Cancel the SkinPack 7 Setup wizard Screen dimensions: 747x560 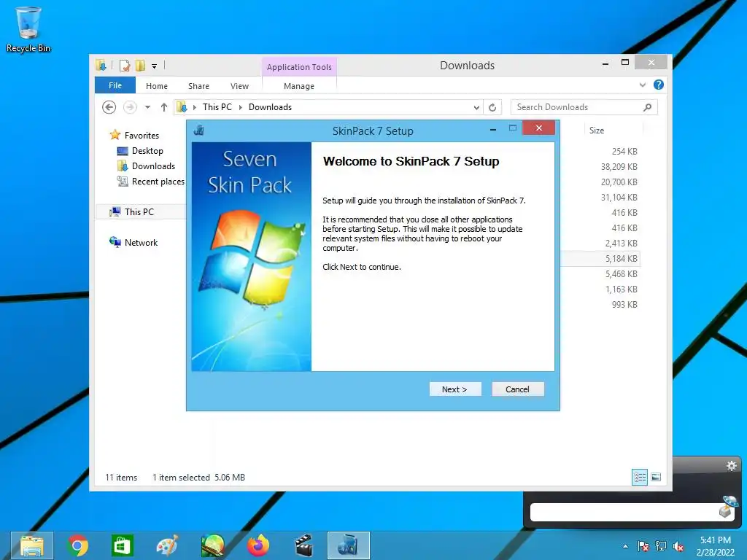[x=517, y=389]
